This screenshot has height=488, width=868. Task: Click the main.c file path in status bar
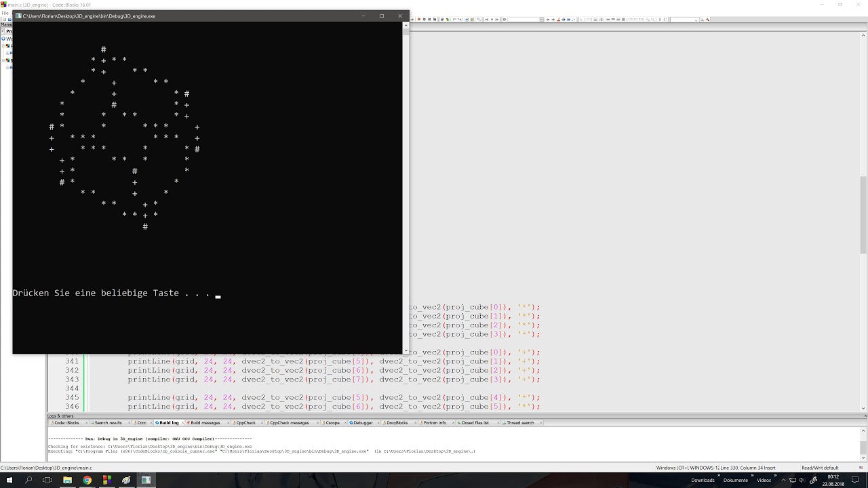(x=46, y=468)
